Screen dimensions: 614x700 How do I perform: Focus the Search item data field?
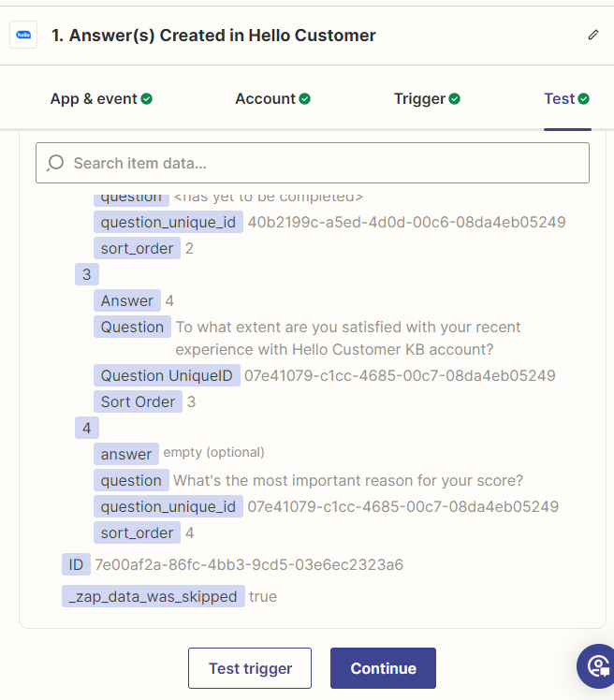click(318, 163)
